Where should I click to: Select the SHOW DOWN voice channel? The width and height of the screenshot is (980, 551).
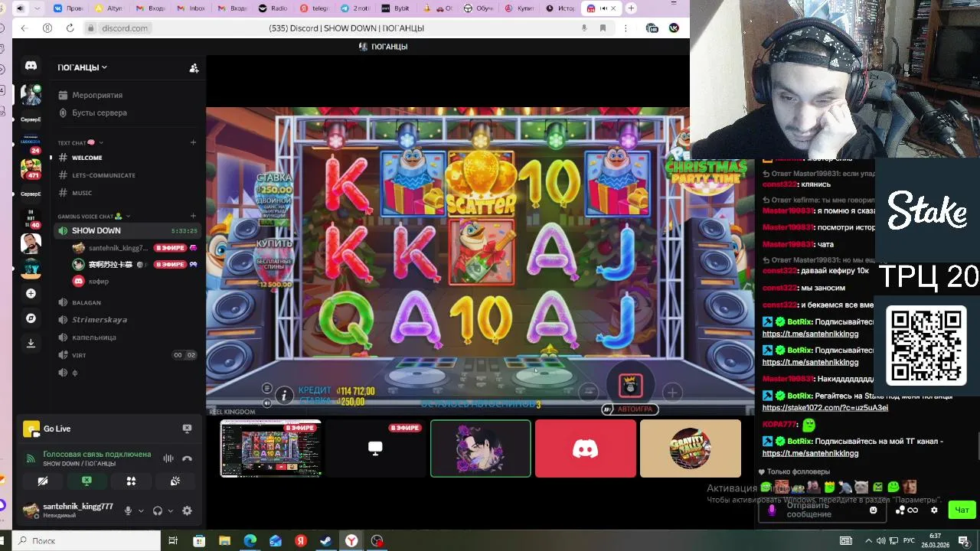point(127,230)
